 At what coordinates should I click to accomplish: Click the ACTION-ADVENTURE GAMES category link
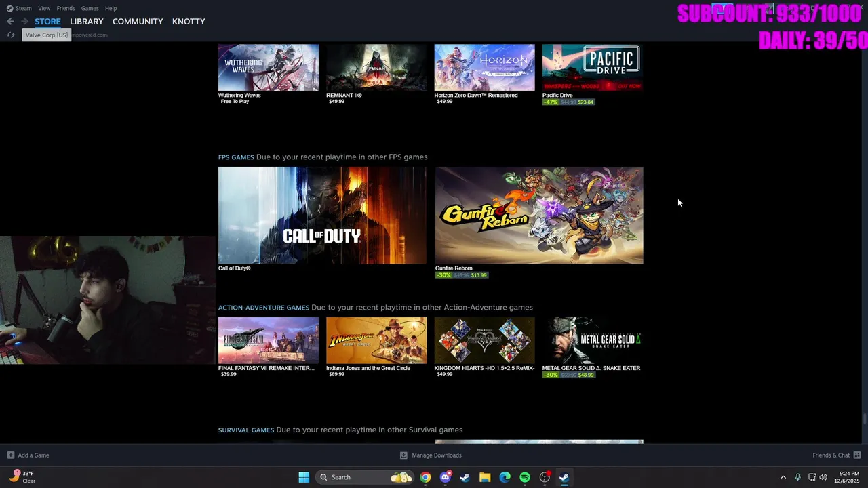[264, 308]
